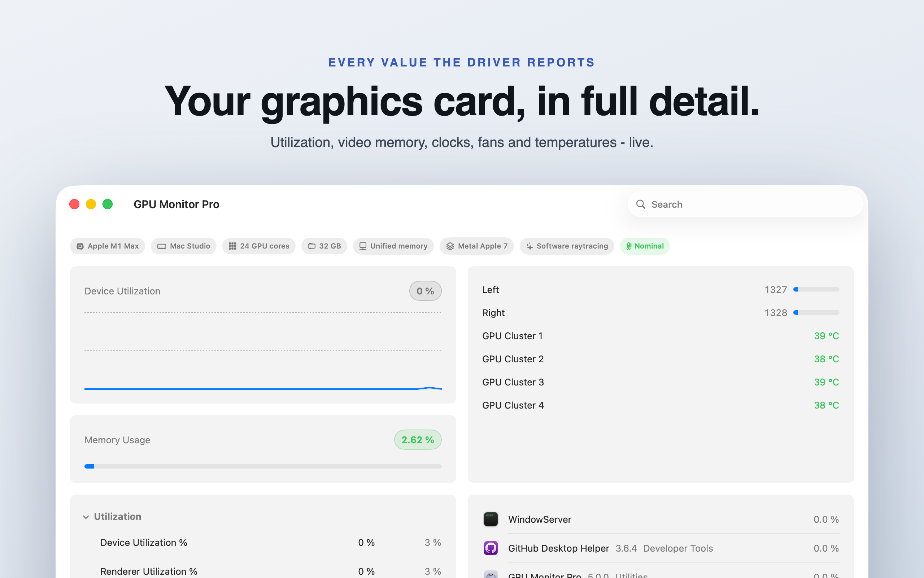This screenshot has width=924, height=578.
Task: Click the GPU Cluster 4 temperature value
Action: coord(826,405)
